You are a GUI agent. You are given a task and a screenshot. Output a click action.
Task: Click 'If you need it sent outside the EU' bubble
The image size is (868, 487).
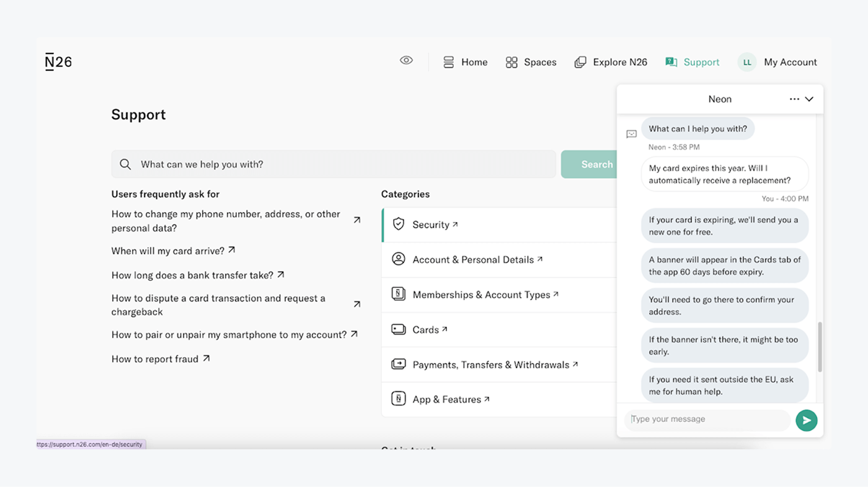tap(725, 385)
